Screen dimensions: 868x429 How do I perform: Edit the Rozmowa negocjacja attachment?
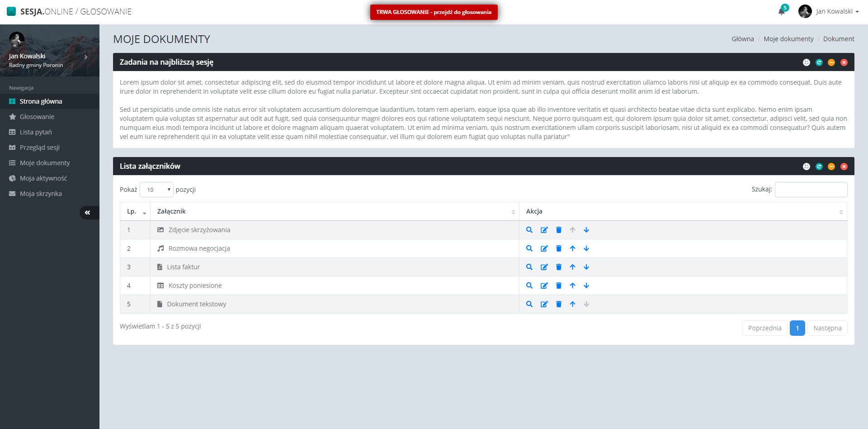tap(544, 248)
